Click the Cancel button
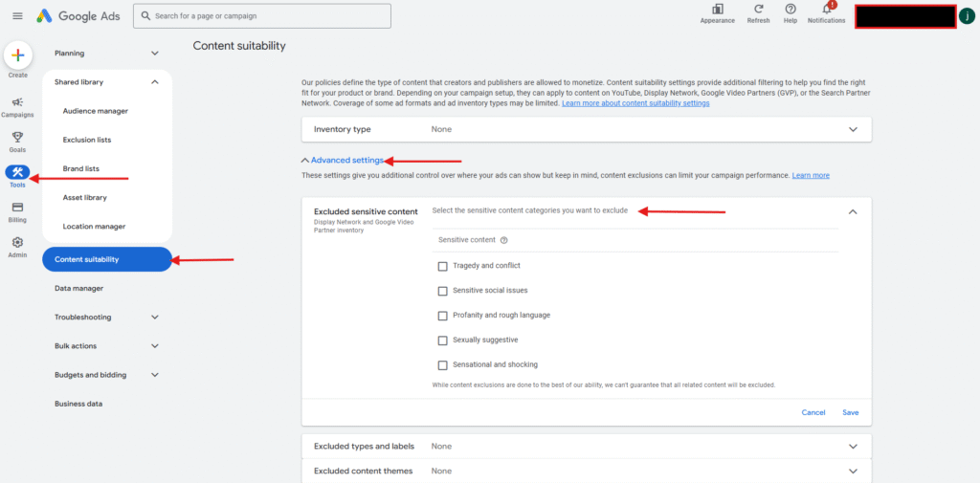 click(813, 412)
